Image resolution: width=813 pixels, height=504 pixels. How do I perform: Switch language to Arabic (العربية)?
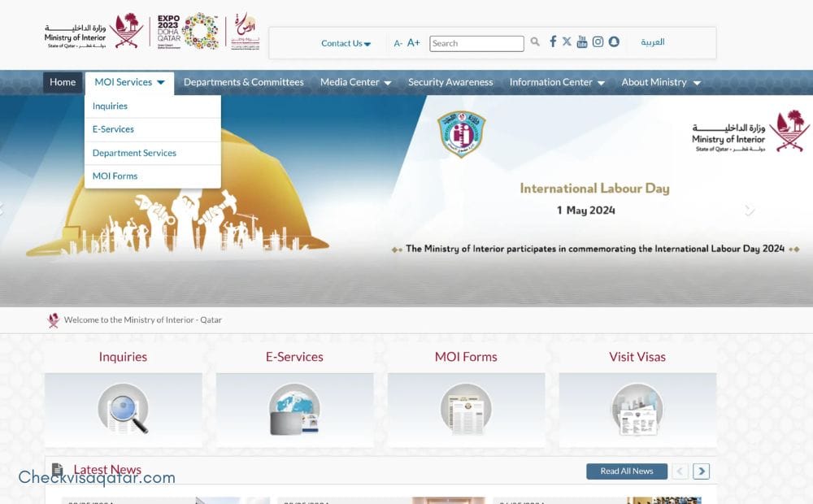pos(652,42)
